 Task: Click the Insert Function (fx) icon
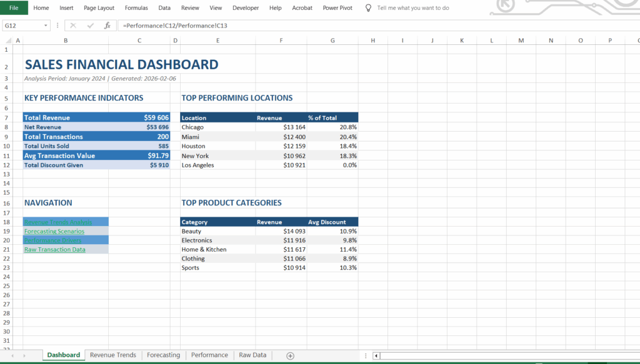coord(107,25)
